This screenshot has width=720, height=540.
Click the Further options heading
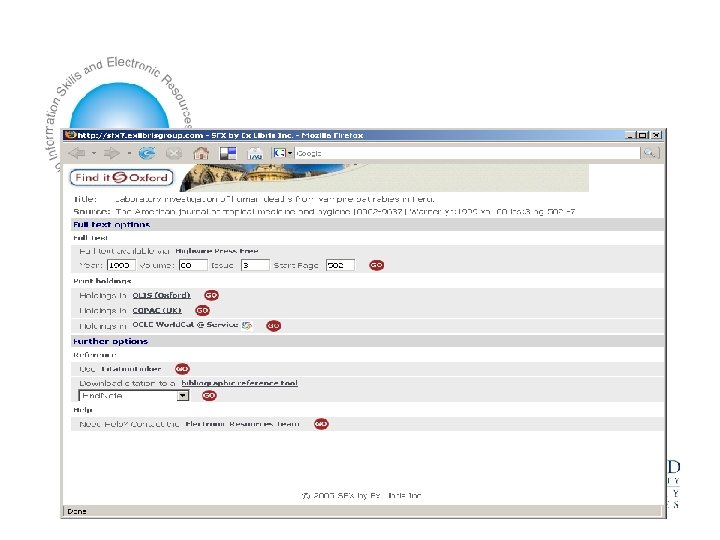(x=111, y=341)
